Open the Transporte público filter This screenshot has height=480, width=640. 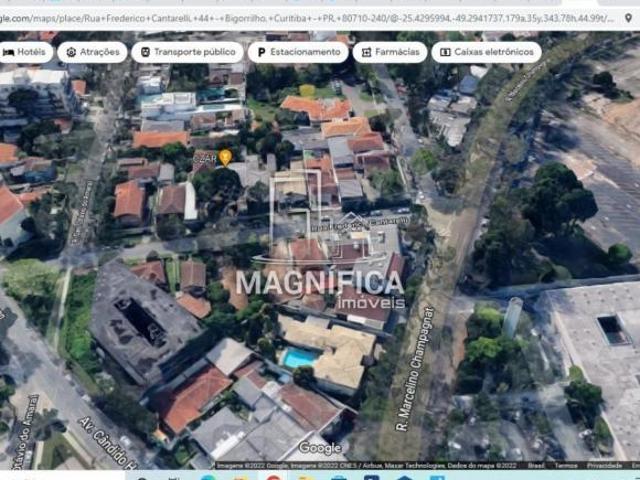187,52
